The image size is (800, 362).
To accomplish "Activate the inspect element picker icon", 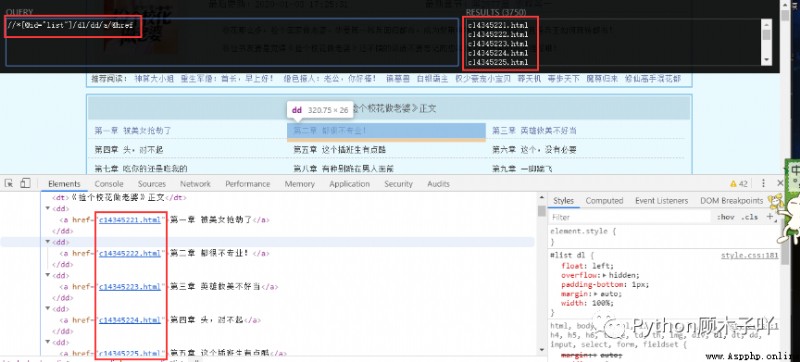I will (9, 184).
